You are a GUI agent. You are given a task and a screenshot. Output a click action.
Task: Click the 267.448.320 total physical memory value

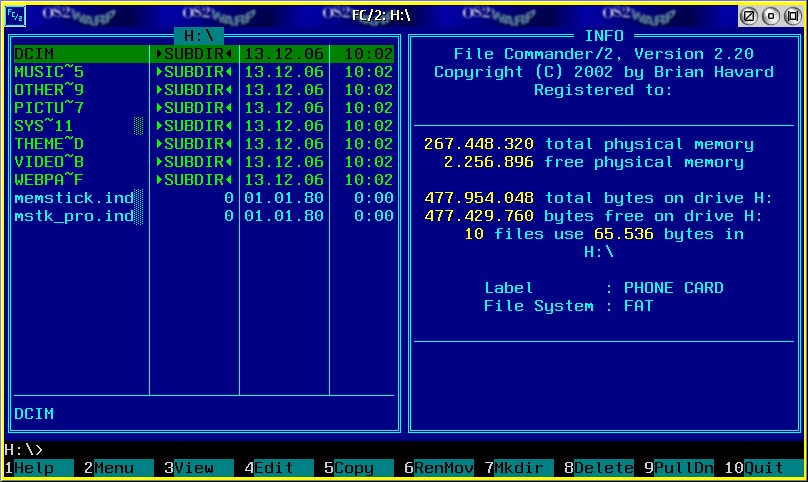(479, 144)
